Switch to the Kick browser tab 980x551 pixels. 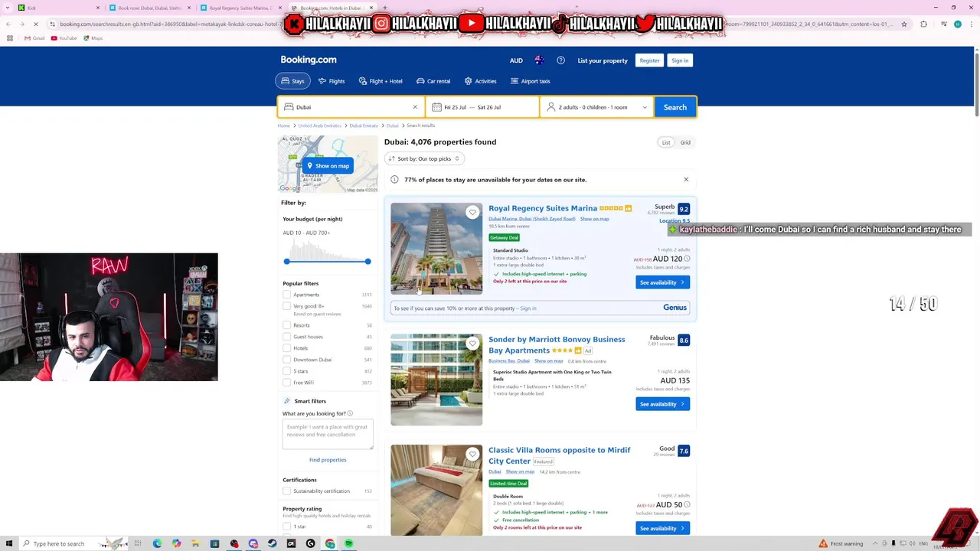point(57,8)
